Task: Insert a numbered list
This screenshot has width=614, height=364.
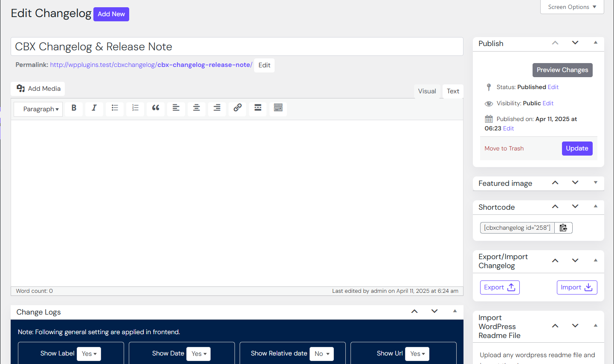Action: (135, 109)
